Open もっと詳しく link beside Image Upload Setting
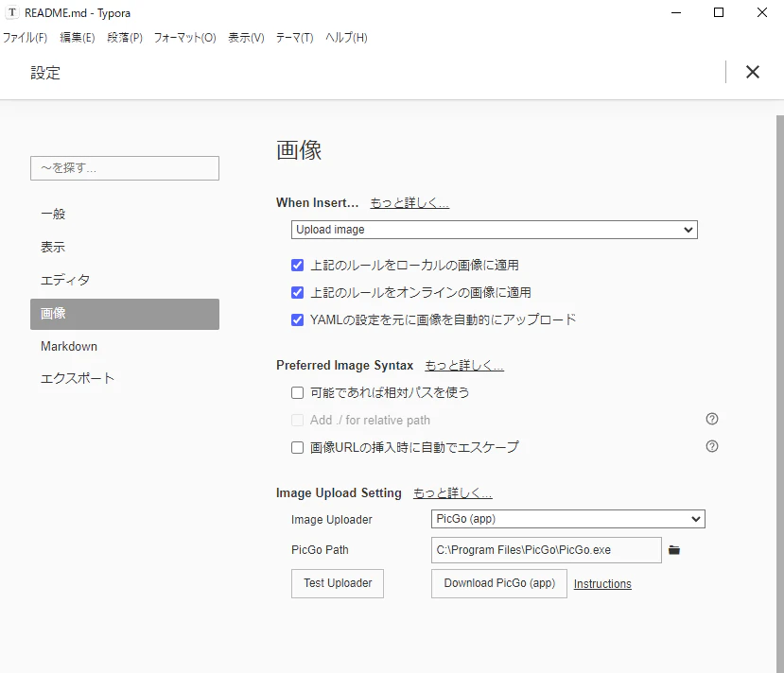 (452, 493)
